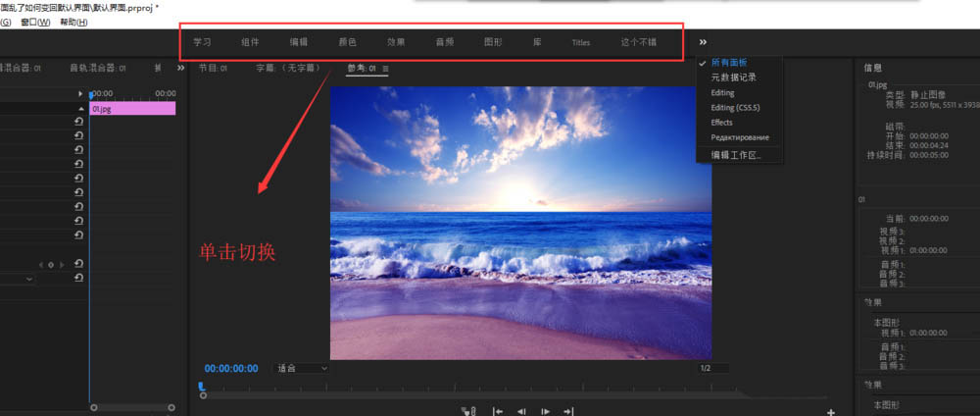Expand left panel tabs overflow chevron
The width and height of the screenshot is (980, 416).
click(x=180, y=69)
